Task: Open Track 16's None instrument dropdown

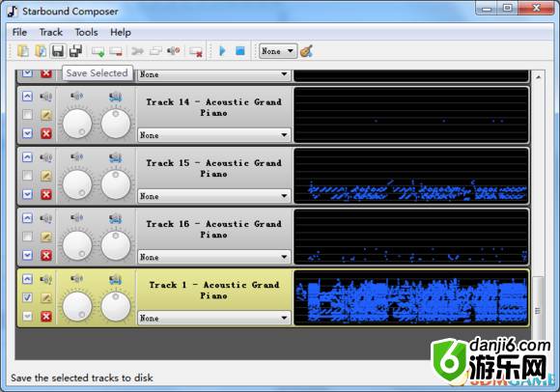Action: coord(214,257)
